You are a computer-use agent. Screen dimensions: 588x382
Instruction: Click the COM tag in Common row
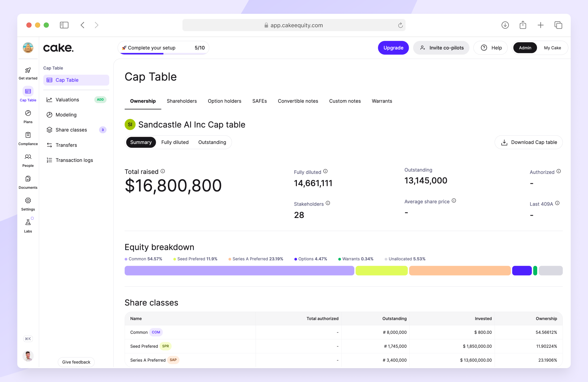point(156,332)
